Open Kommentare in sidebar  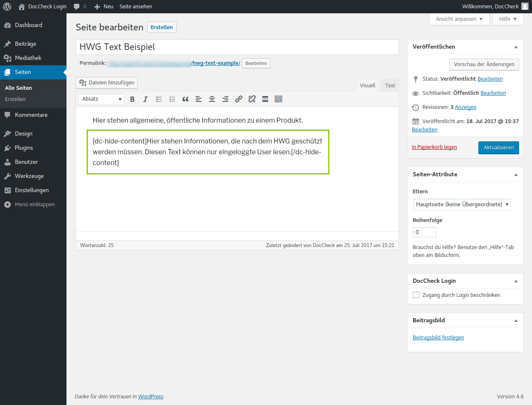[x=33, y=115]
